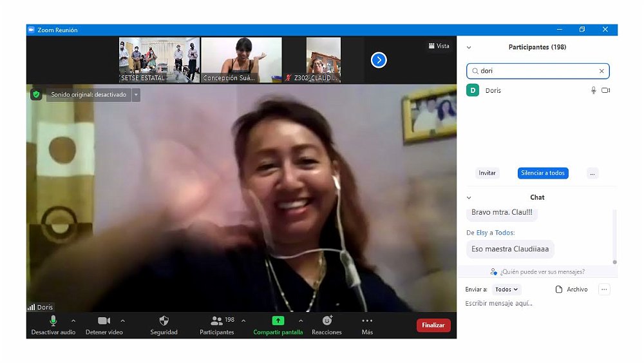Collapse the Participantes panel chevron

pos(469,47)
